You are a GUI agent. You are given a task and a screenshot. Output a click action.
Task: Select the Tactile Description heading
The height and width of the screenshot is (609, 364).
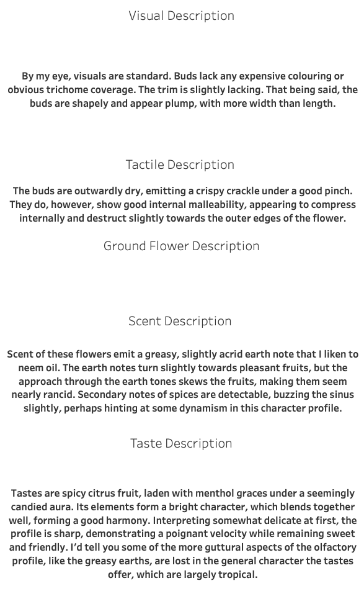point(180,165)
